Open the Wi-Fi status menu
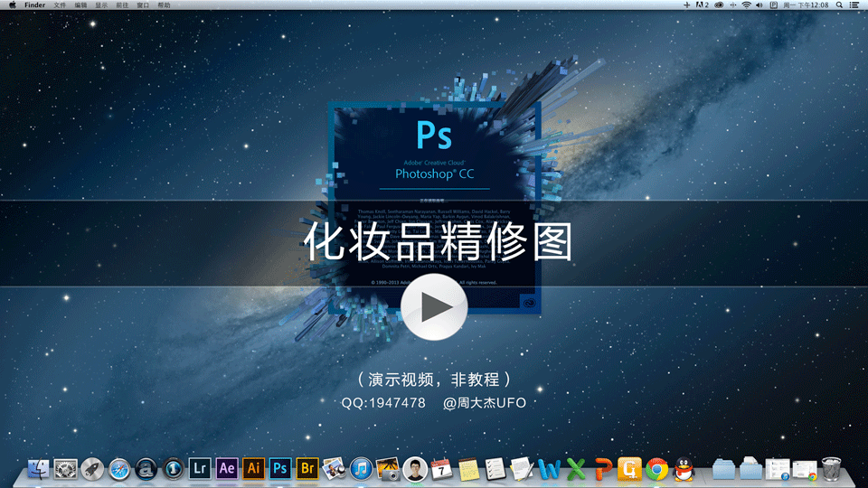868x488 pixels. pyautogui.click(x=746, y=5)
